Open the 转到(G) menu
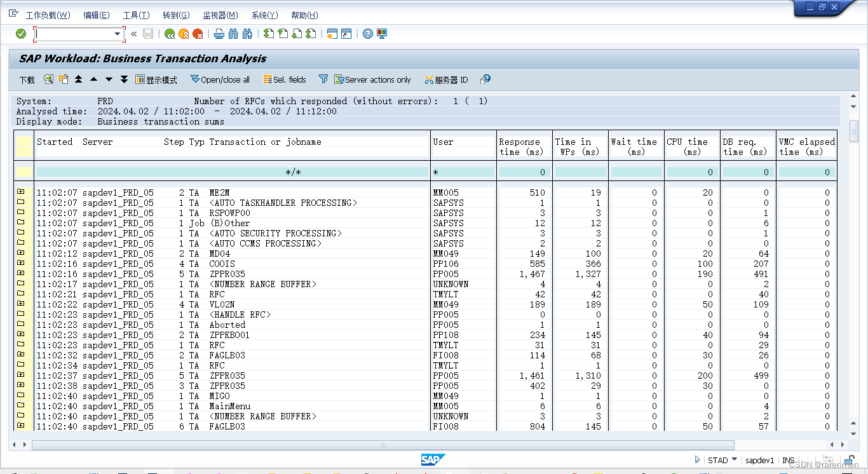Image resolution: width=868 pixels, height=474 pixels. [176, 15]
